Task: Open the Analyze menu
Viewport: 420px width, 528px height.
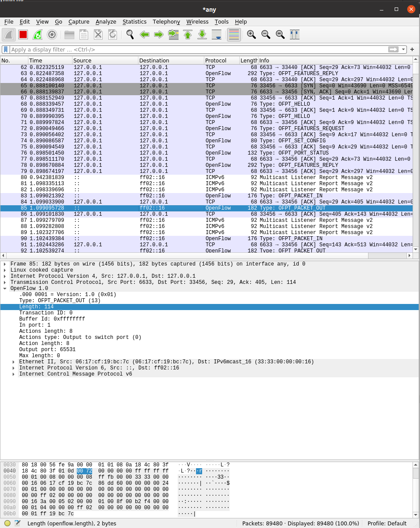Action: click(x=106, y=21)
